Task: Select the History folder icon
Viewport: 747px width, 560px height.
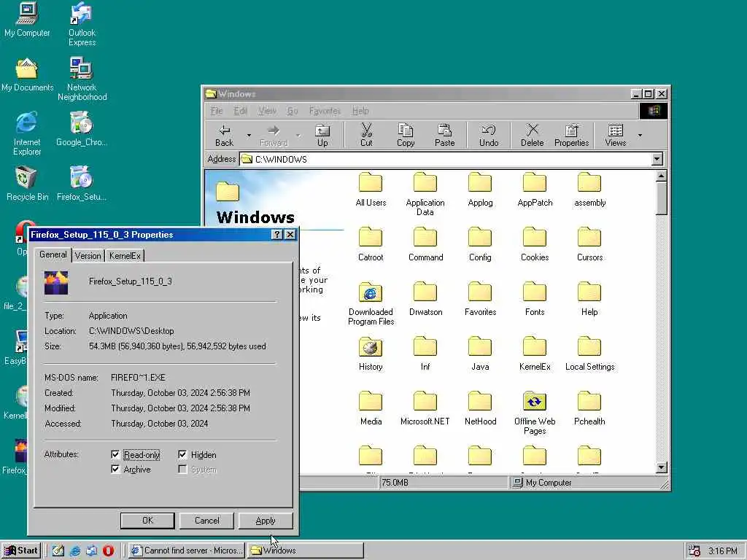Action: click(371, 354)
